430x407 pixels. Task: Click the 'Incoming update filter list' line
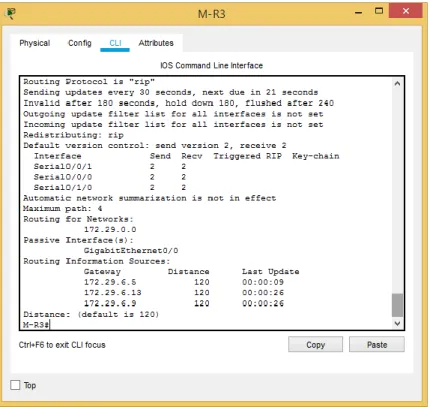173,124
